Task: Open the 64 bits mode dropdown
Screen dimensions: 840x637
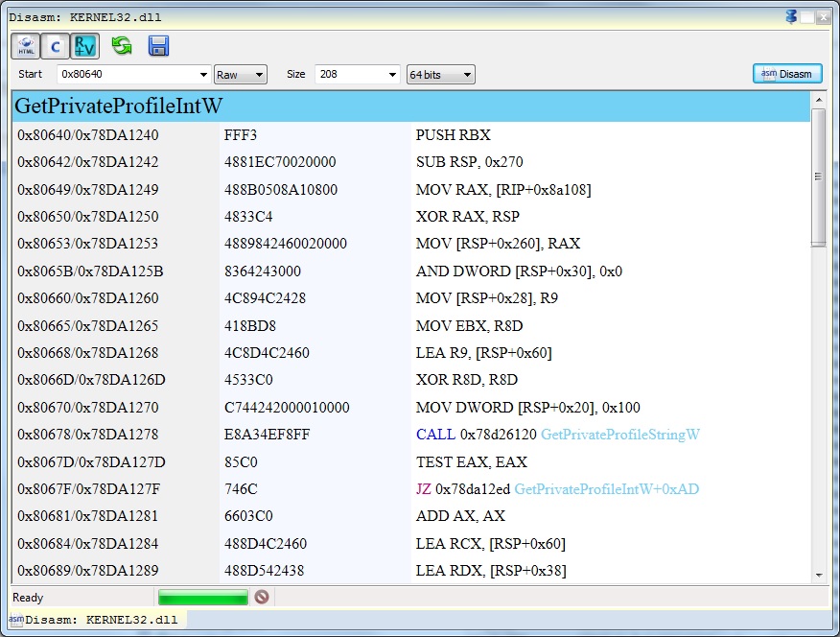Action: point(440,75)
